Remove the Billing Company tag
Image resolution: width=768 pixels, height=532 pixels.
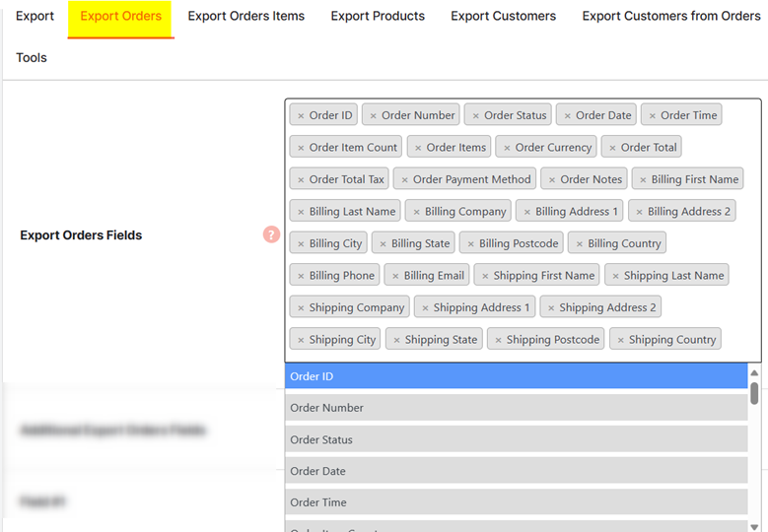[416, 212]
